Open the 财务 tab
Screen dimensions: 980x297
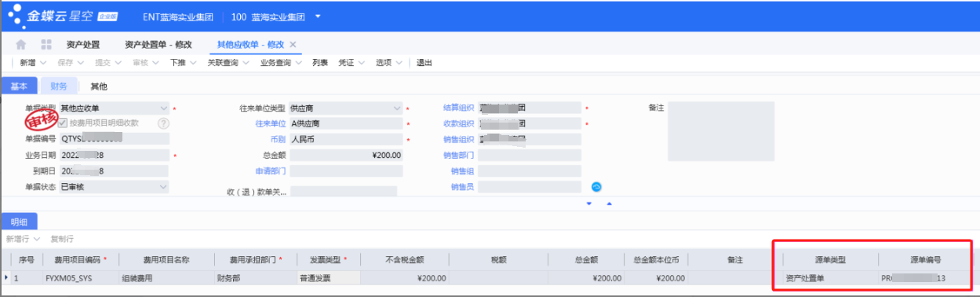pyautogui.click(x=59, y=86)
